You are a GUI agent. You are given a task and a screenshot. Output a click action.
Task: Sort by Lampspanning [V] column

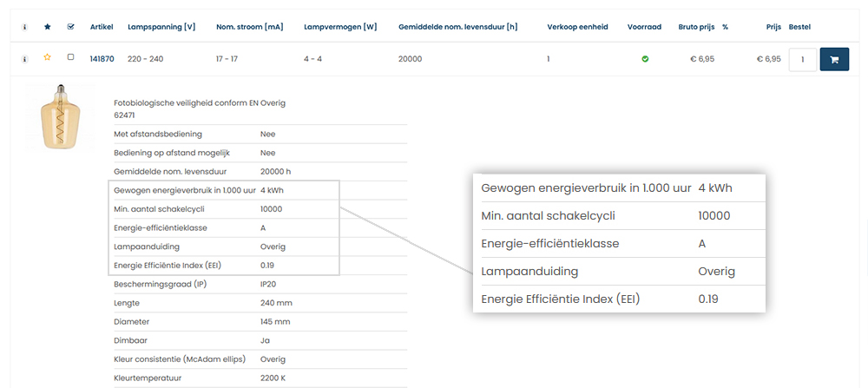point(161,27)
